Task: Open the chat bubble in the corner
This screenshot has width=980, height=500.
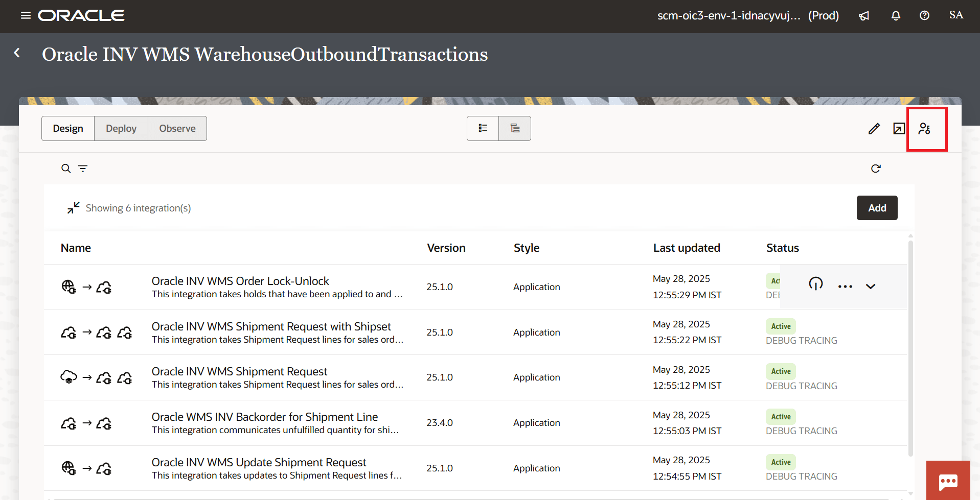Action: [x=948, y=482]
